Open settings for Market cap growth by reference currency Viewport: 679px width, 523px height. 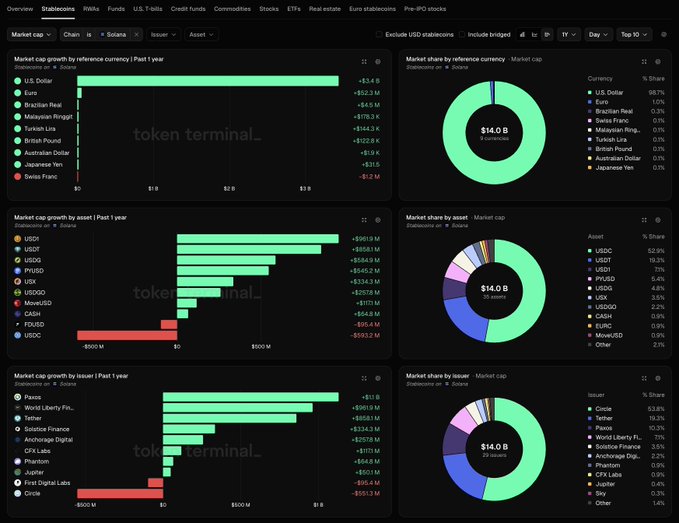[378, 62]
